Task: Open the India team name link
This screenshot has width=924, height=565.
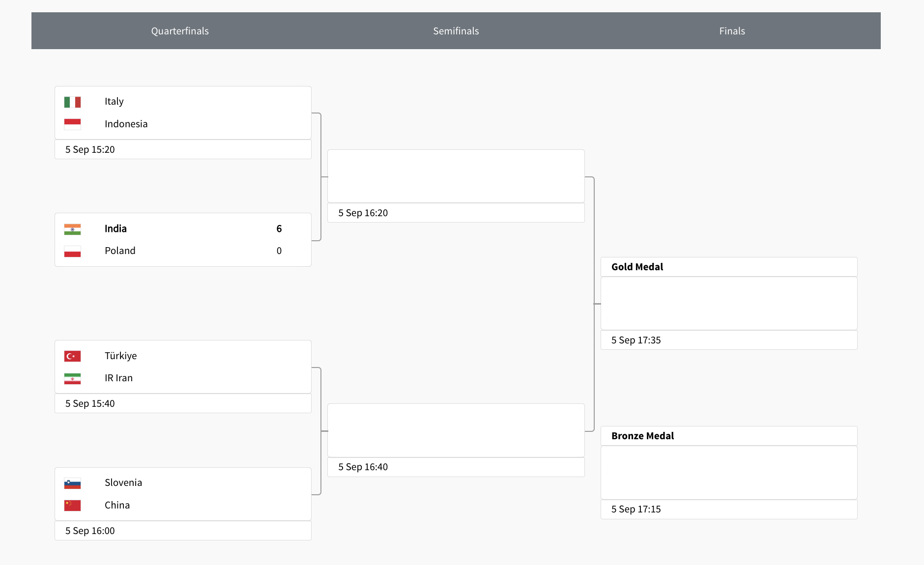Action: (x=115, y=228)
